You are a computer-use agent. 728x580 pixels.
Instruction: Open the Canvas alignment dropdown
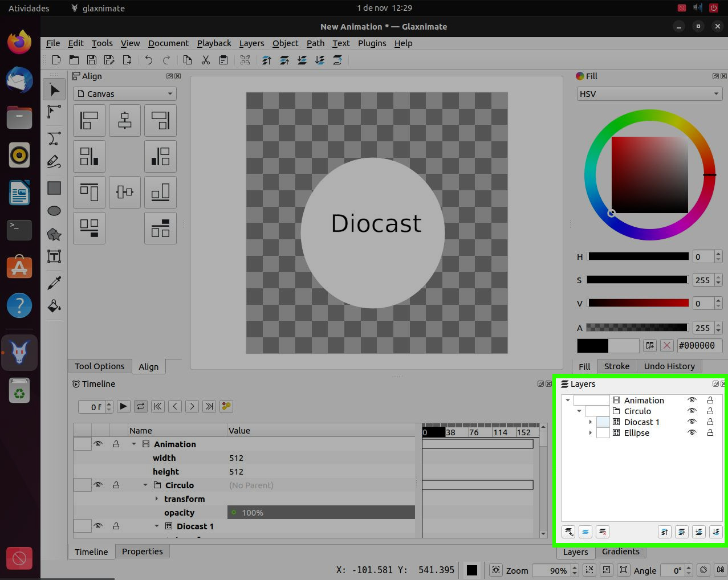click(x=125, y=94)
